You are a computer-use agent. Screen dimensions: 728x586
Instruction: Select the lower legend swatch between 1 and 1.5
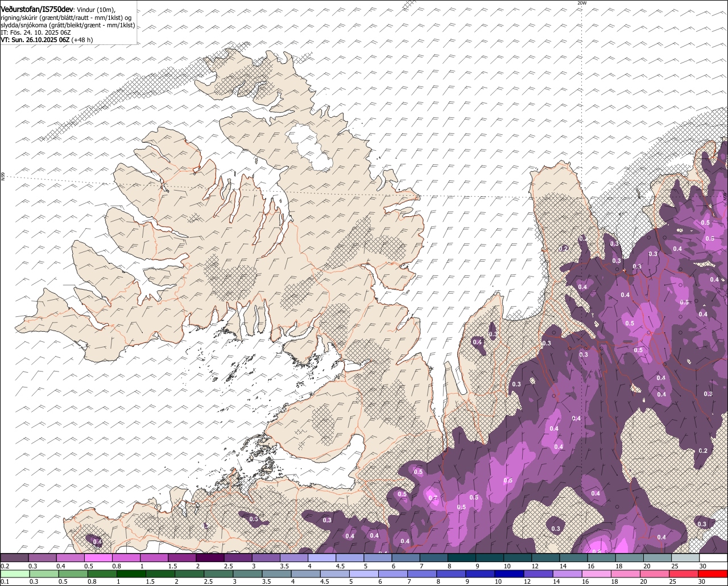[131, 574]
